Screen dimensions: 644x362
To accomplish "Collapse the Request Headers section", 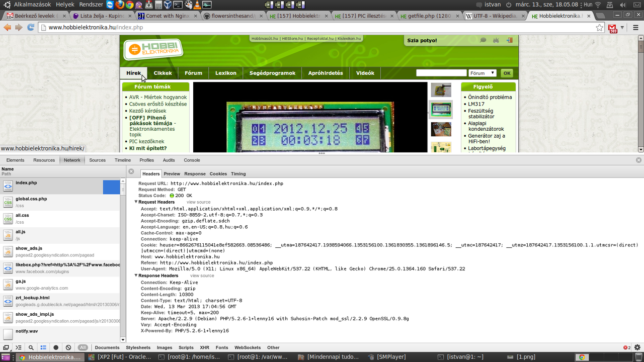I will (136, 202).
